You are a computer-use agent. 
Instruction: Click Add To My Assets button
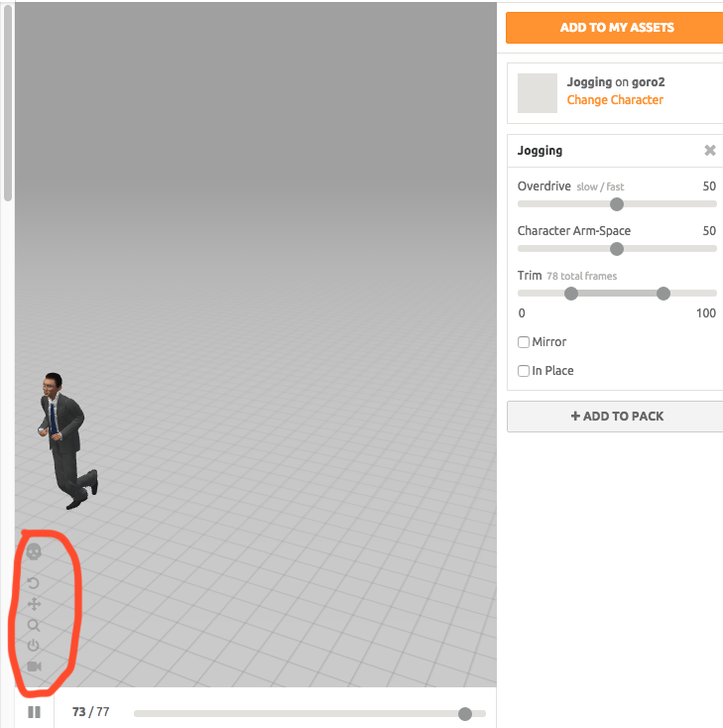pos(614,28)
